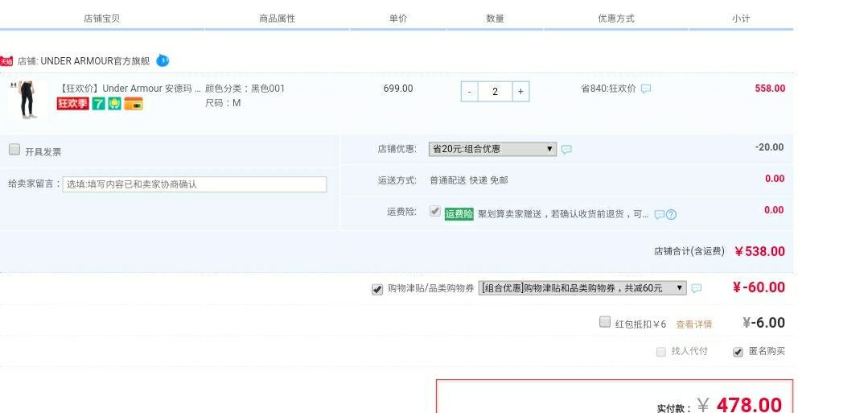Open the 查看详情 link for red packet

(x=693, y=324)
